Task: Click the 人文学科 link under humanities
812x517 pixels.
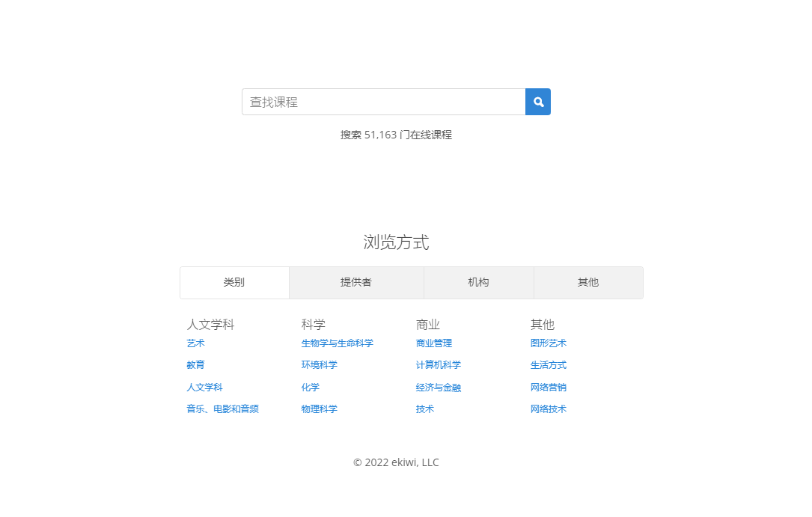Action: 204,388
